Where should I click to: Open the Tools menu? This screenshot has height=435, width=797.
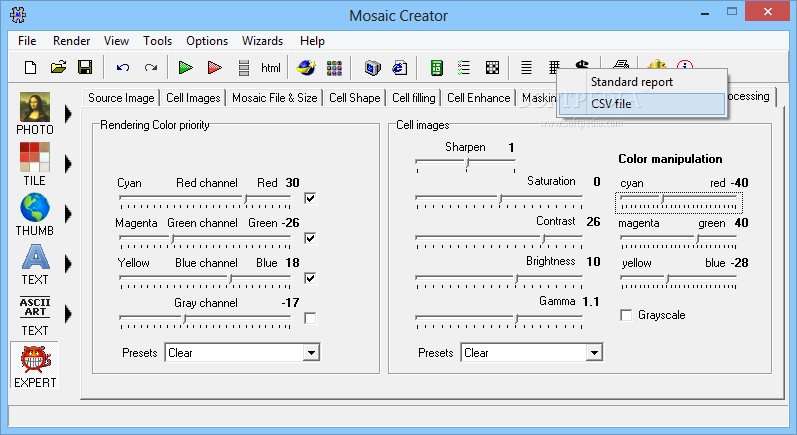click(x=158, y=41)
